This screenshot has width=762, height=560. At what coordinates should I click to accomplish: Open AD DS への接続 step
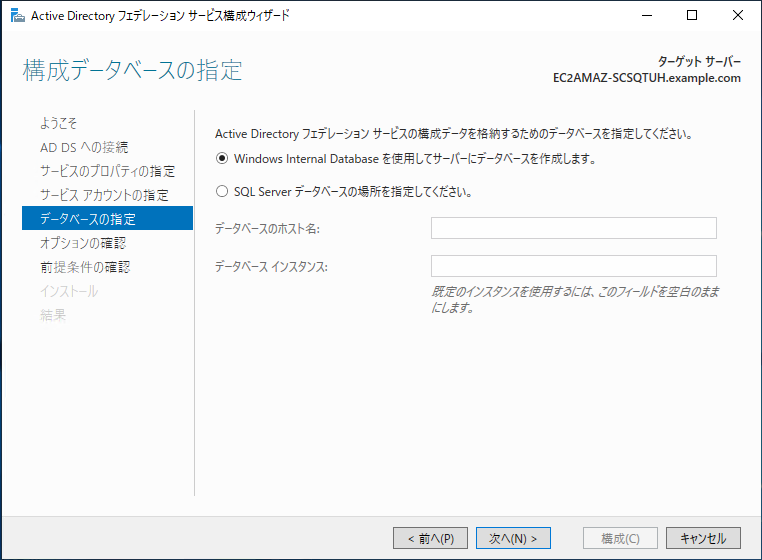pyautogui.click(x=84, y=147)
